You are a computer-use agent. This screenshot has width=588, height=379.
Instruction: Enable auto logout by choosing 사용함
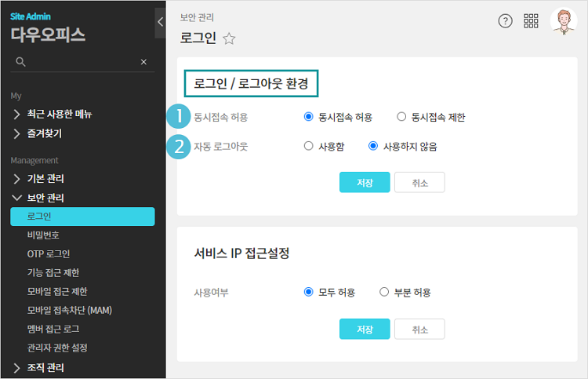(309, 146)
